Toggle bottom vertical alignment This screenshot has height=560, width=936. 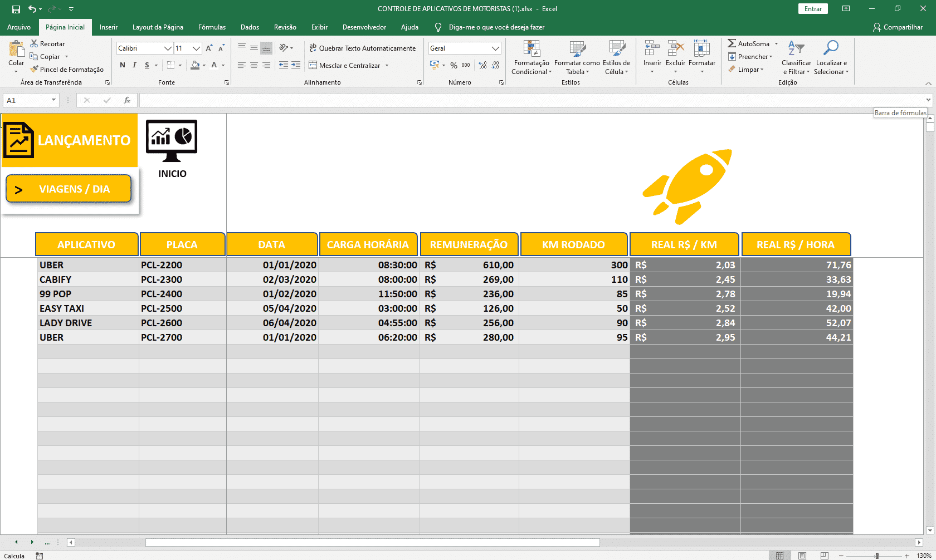coord(266,48)
